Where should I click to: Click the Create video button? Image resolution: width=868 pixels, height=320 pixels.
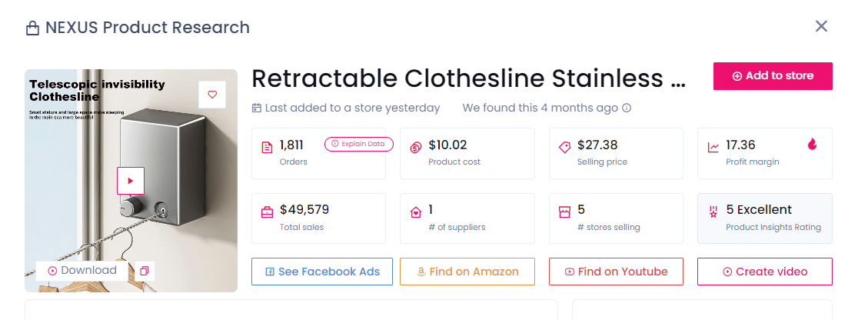[765, 272]
